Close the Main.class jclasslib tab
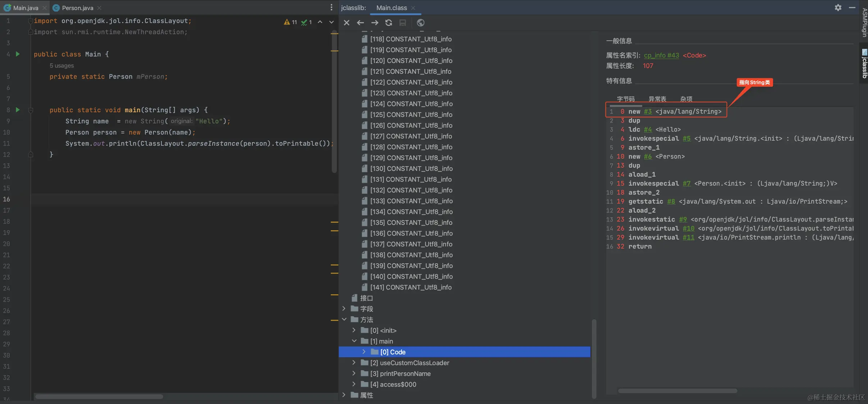The image size is (868, 404). (x=413, y=8)
